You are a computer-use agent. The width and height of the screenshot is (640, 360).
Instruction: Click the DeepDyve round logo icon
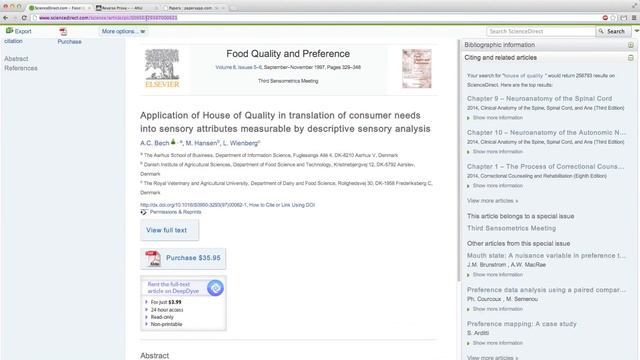[215, 288]
